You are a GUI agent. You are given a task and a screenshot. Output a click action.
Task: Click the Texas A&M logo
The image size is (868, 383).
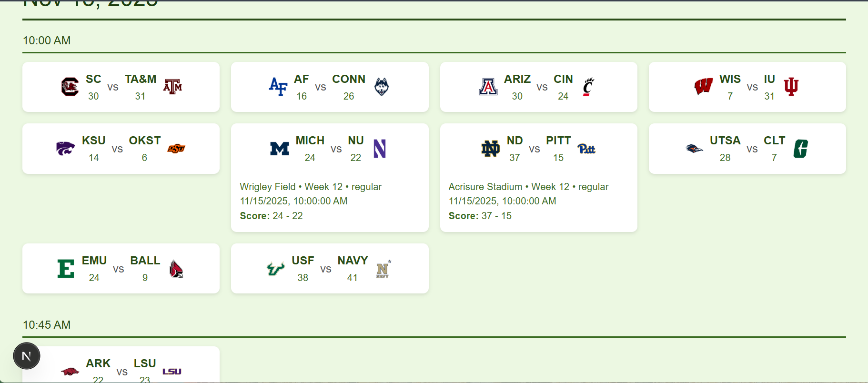(x=172, y=87)
